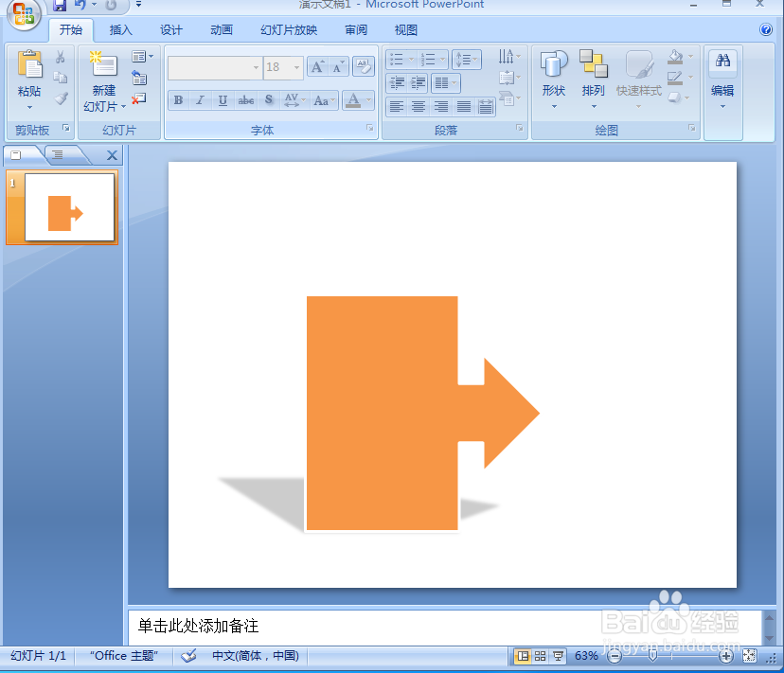Click the zoom in plus icon
784x673 pixels.
pyautogui.click(x=725, y=656)
